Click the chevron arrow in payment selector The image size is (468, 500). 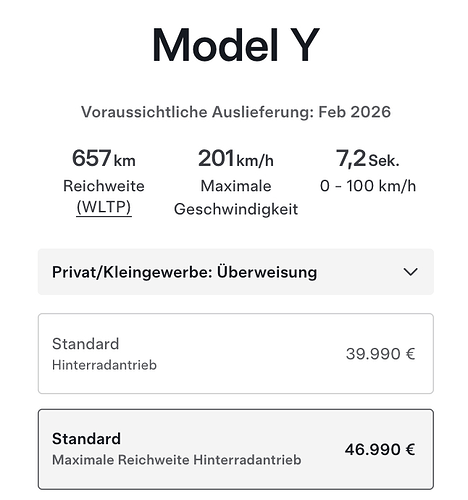pyautogui.click(x=410, y=272)
